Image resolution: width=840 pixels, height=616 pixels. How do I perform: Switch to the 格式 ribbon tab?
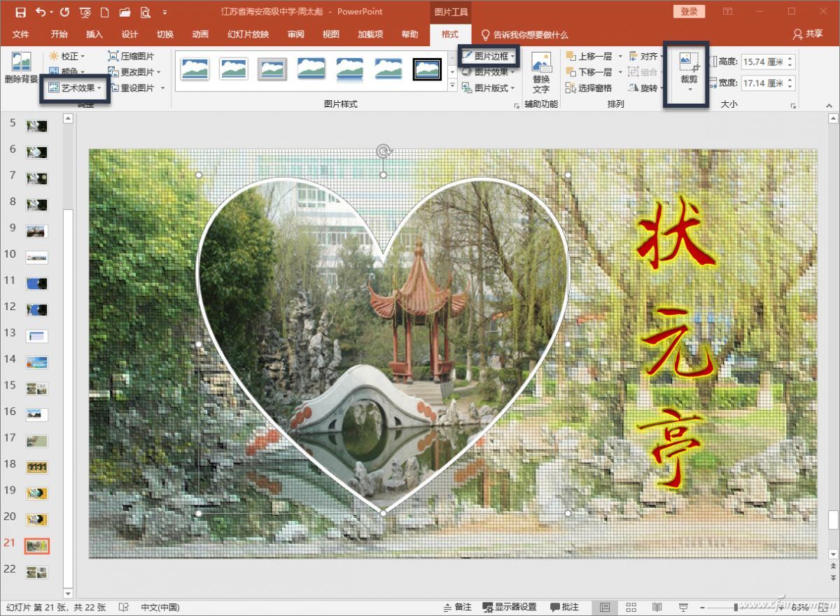pos(450,34)
